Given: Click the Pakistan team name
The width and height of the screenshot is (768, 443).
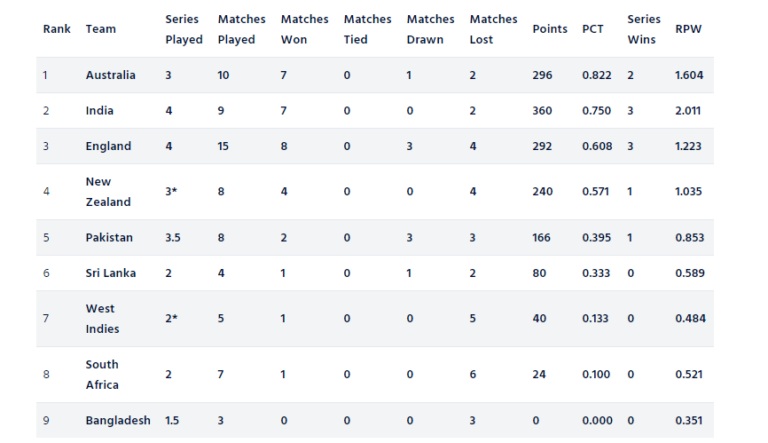Looking at the screenshot, I should click(x=109, y=238).
